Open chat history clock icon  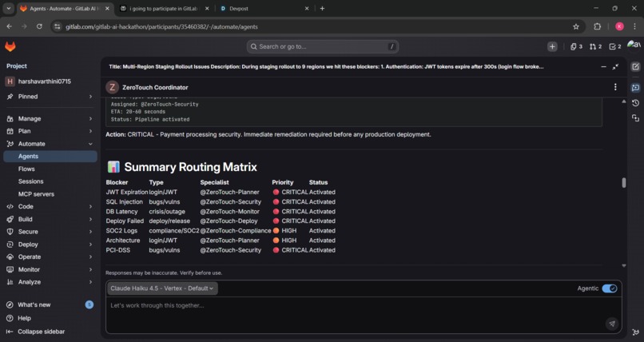pos(635,103)
